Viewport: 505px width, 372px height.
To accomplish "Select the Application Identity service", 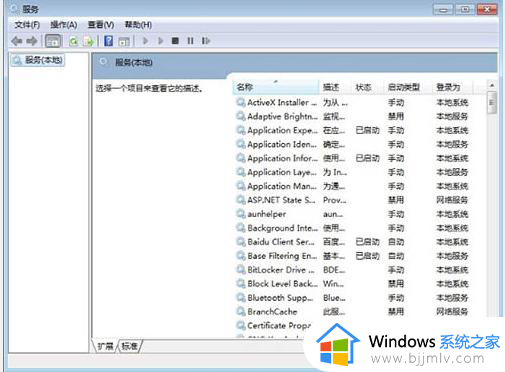I will pyautogui.click(x=352, y=144).
